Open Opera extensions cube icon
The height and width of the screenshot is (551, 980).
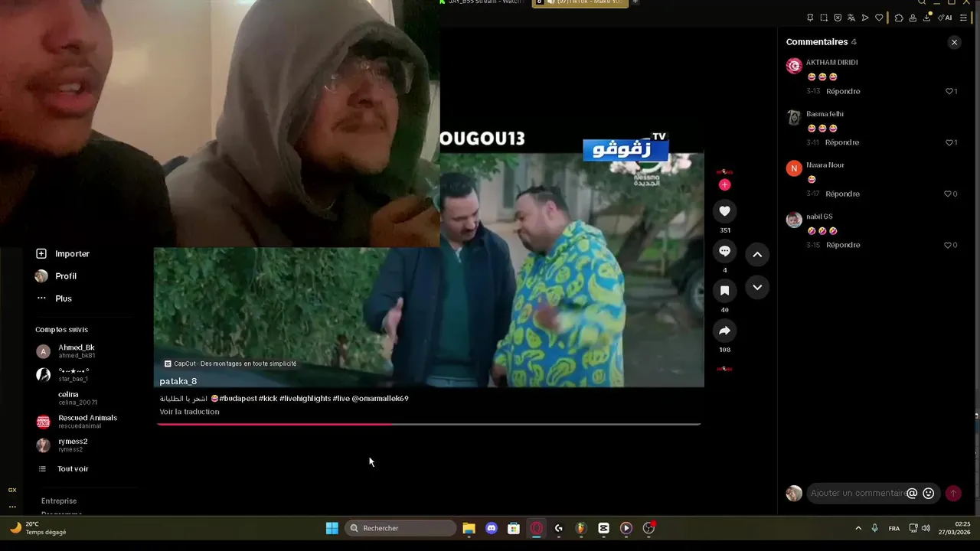tap(899, 18)
